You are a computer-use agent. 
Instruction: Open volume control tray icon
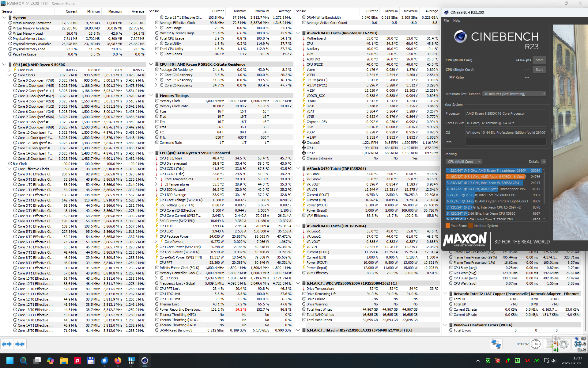[x=553, y=361]
